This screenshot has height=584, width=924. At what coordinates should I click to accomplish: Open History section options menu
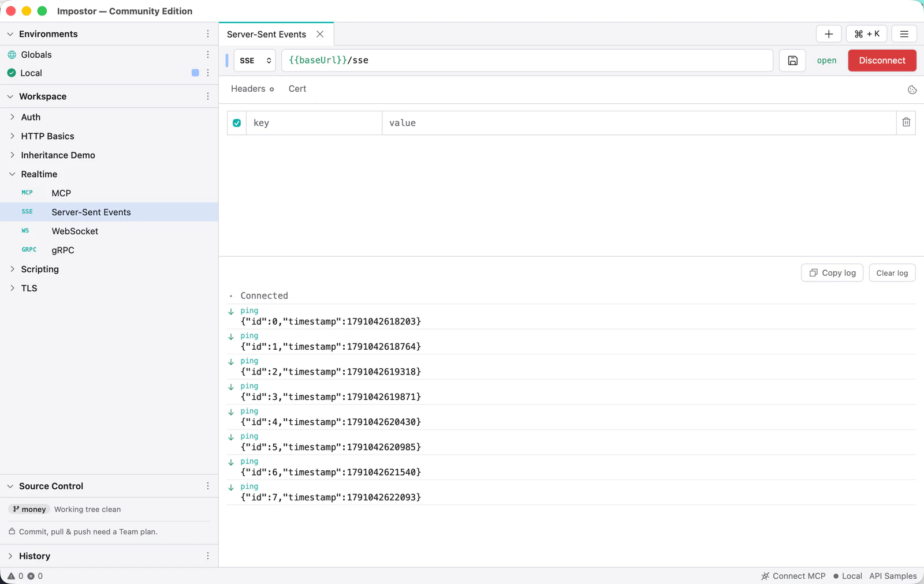coord(208,556)
